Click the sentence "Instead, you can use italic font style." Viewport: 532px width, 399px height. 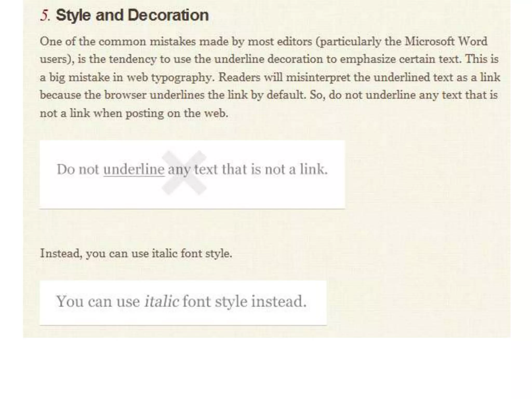(x=136, y=253)
